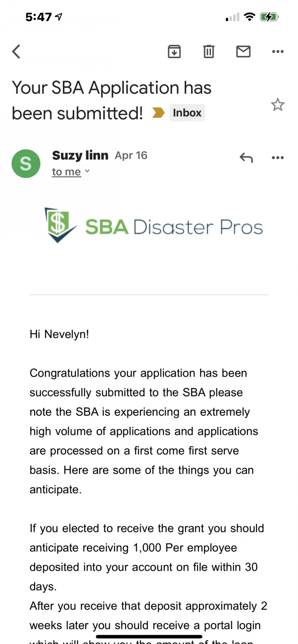
Task: Delete the email using the trash icon
Action: [209, 51]
